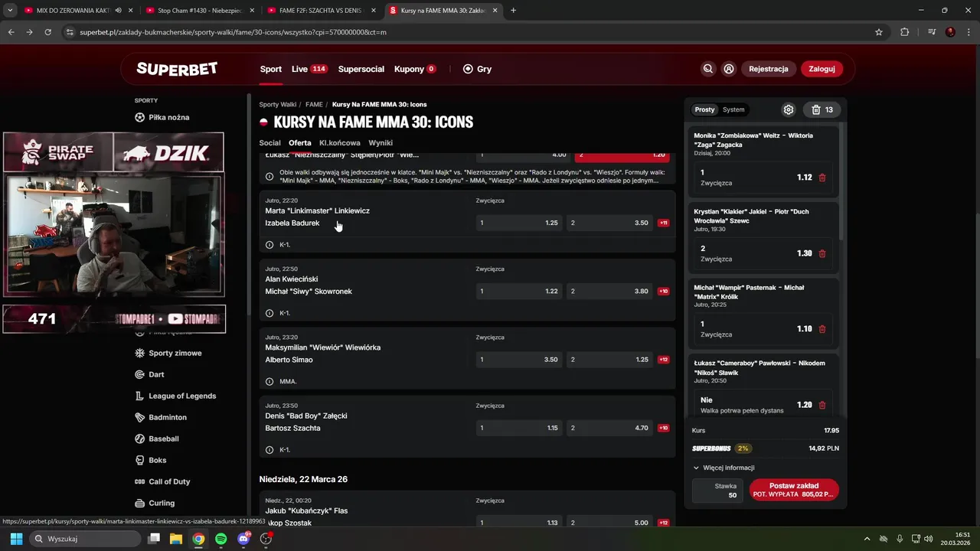Click the Gry target icon in navigation
The height and width of the screenshot is (551, 980).
click(468, 69)
